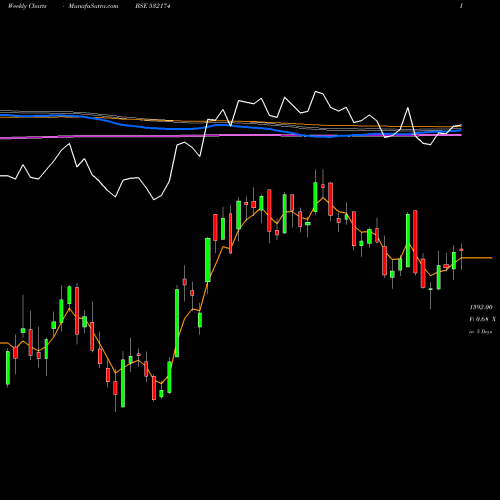Image resolution: width=500 pixels, height=500 pixels.
Task: Click the tallest green candle near the chart peak
Action: [315, 196]
